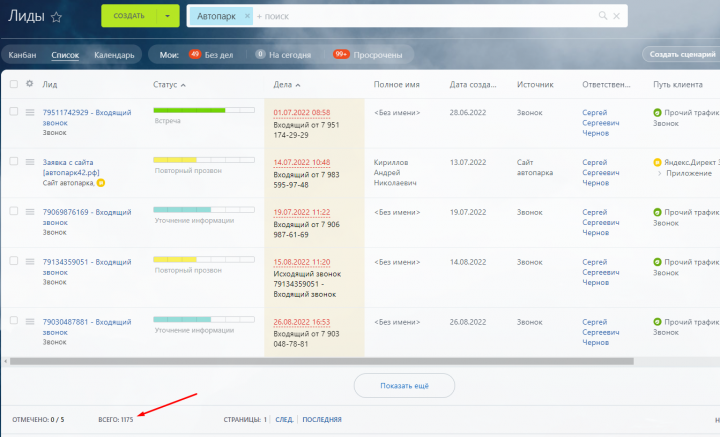Click green Прочий трафик icon in first row
The image size is (720, 437).
click(657, 112)
